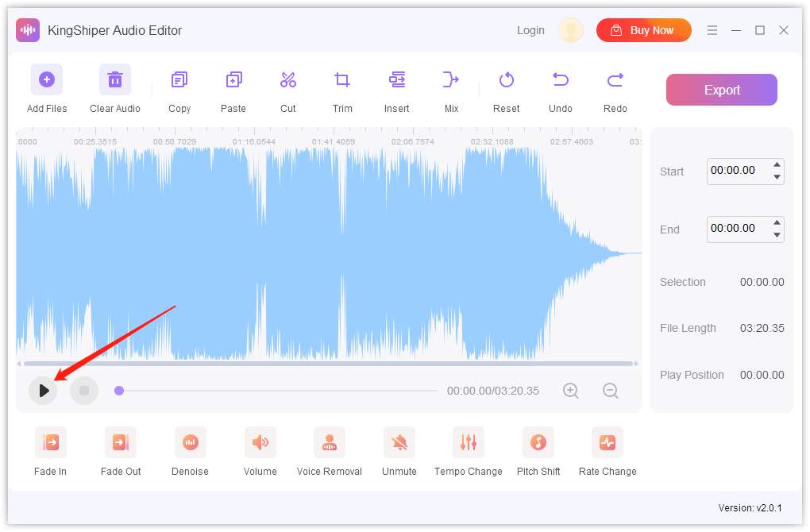Image resolution: width=810 pixels, height=532 pixels.
Task: Click the Add Files icon
Action: 47,79
